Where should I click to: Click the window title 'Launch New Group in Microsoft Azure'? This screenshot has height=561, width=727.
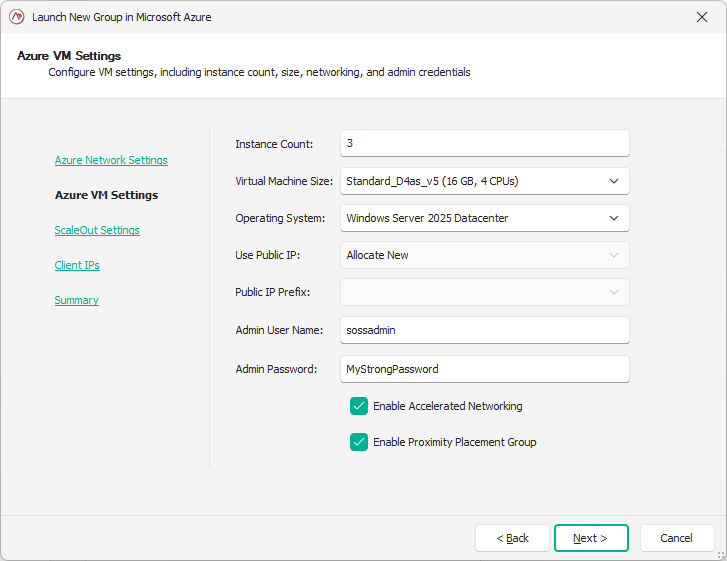pos(121,17)
